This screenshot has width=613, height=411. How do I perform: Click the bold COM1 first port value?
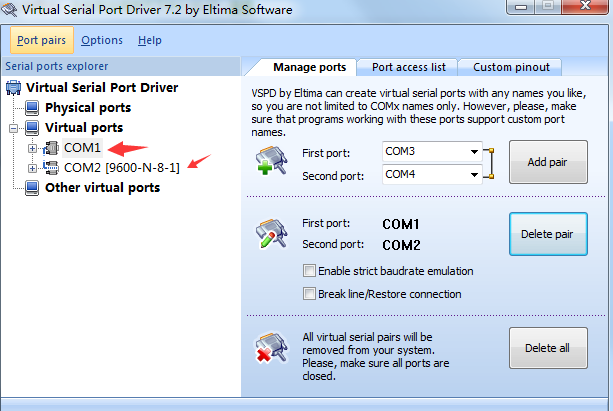coord(401,224)
